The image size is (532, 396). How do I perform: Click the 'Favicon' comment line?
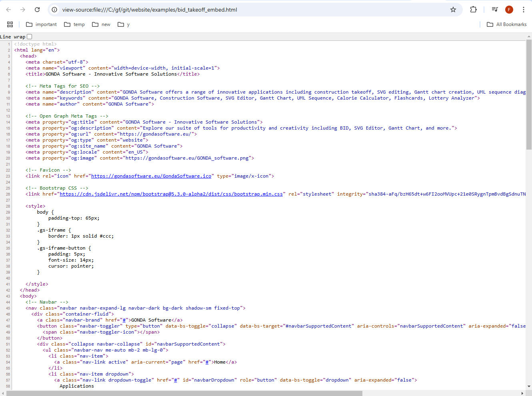coord(48,170)
